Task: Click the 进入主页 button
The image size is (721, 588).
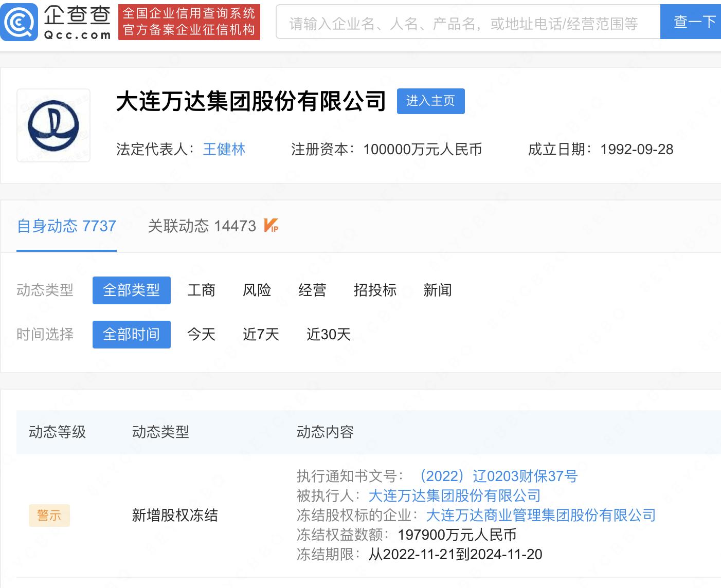Action: pos(431,101)
